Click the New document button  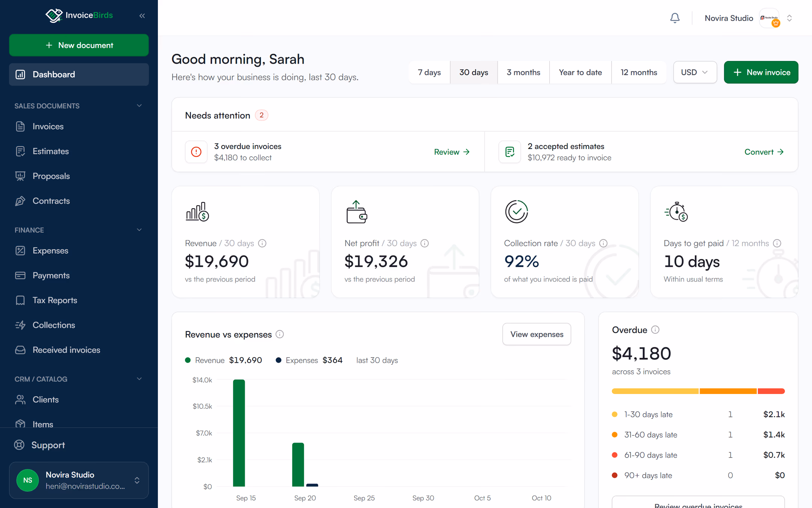click(x=79, y=45)
